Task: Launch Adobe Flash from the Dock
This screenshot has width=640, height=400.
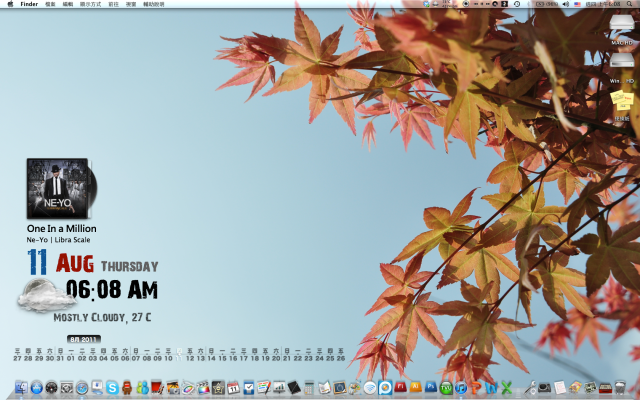Action: [400, 388]
